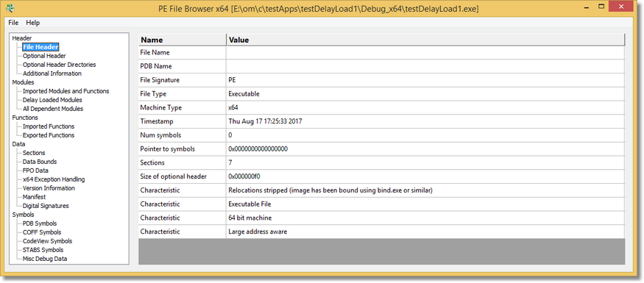644x283 pixels.
Task: Open Imported Functions item
Action: (x=49, y=126)
